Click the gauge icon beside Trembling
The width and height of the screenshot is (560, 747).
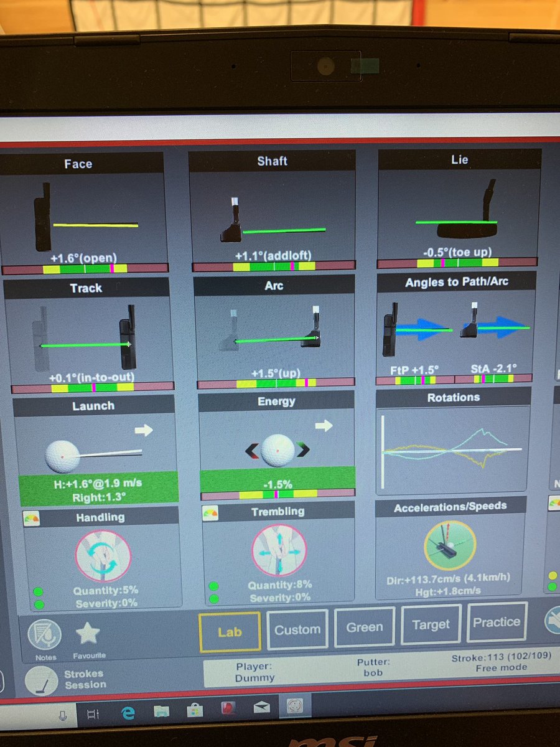[x=211, y=512]
